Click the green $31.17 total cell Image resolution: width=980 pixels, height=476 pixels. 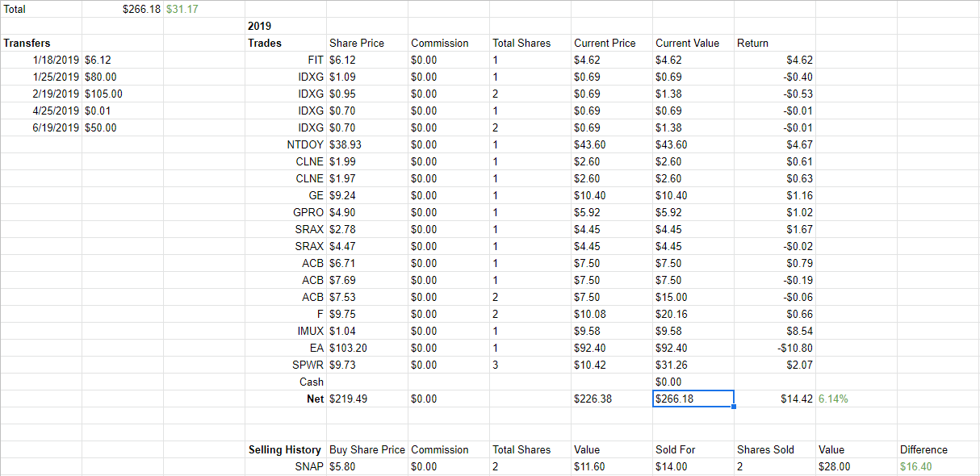click(x=182, y=9)
